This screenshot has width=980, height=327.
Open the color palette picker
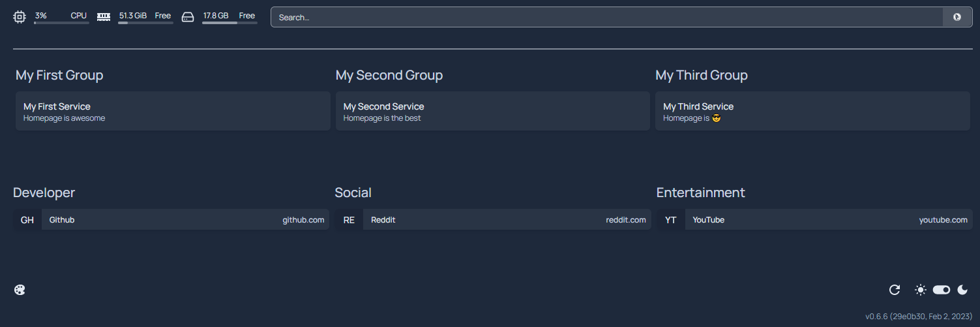[x=20, y=290]
